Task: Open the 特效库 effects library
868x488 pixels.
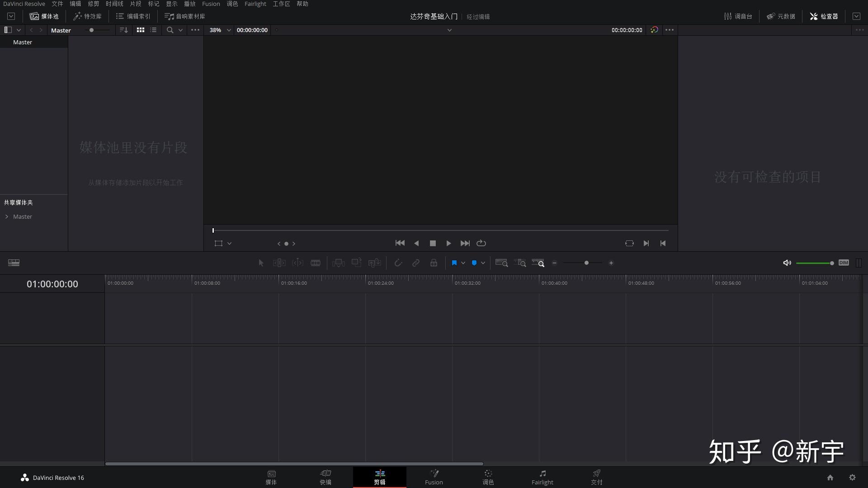Action: click(88, 16)
